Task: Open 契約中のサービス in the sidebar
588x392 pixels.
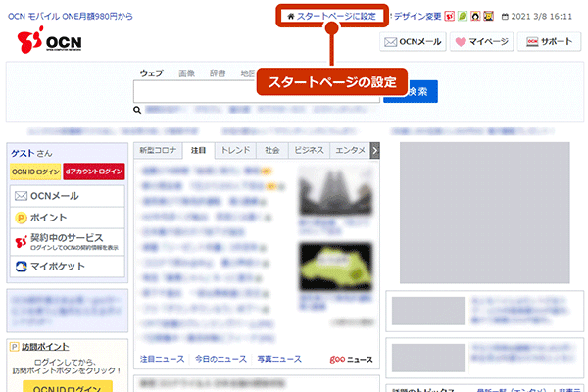Action: [x=68, y=242]
